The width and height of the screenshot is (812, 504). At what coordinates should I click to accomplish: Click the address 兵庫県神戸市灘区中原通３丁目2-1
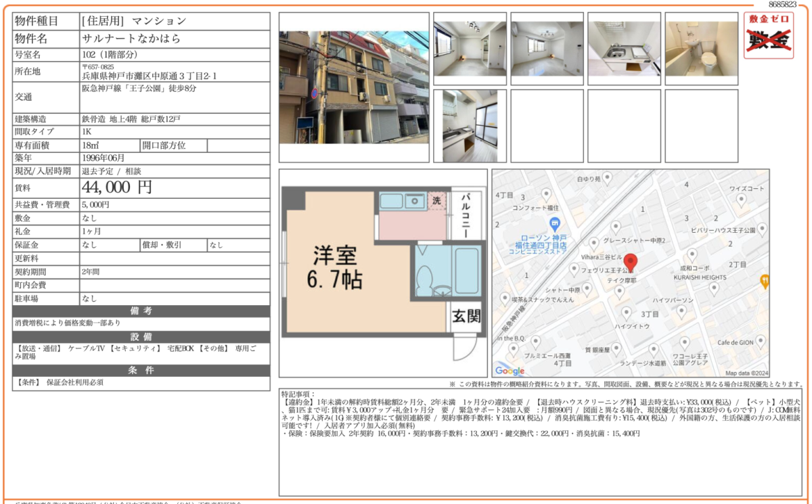149,76
